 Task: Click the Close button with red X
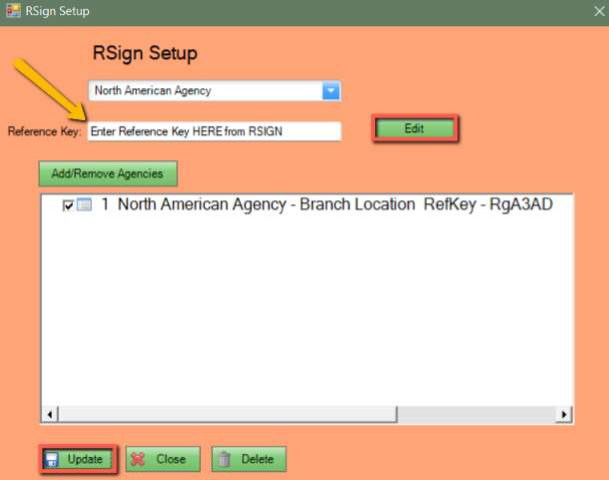point(163,459)
